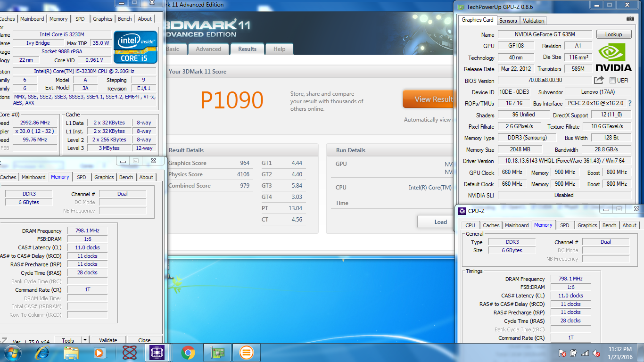Click the GPU-Z Name field NVIDIA GeForce GT 635M
The width and height of the screenshot is (644, 362).
[545, 34]
